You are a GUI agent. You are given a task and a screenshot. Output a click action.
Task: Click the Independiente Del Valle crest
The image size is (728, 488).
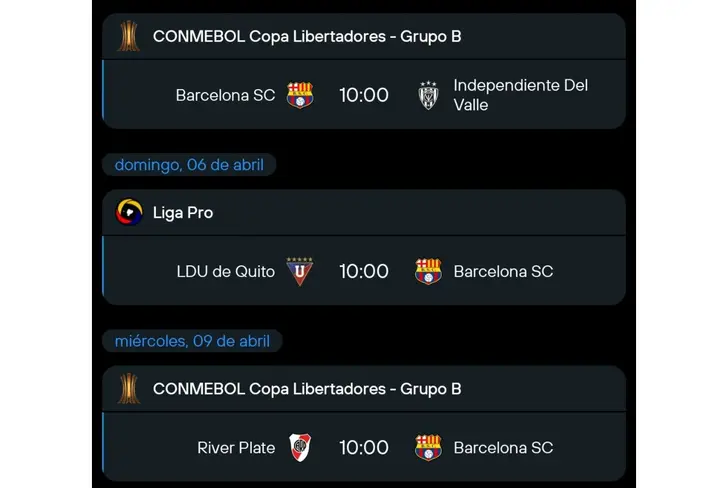coord(428,96)
